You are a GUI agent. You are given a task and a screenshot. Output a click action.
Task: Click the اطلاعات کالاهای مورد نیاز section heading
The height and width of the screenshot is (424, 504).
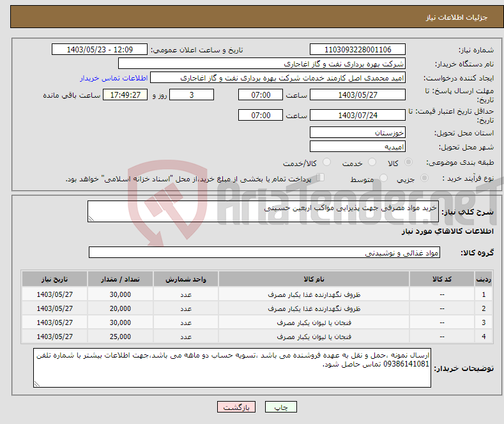pos(447,231)
